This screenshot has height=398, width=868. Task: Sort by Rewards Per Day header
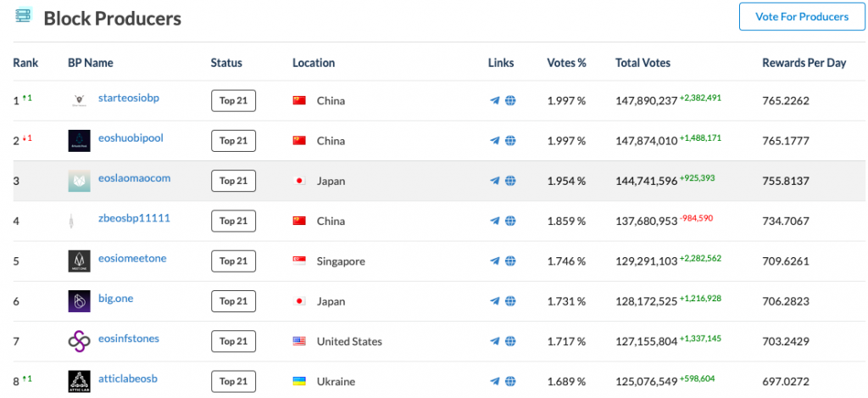pyautogui.click(x=802, y=63)
